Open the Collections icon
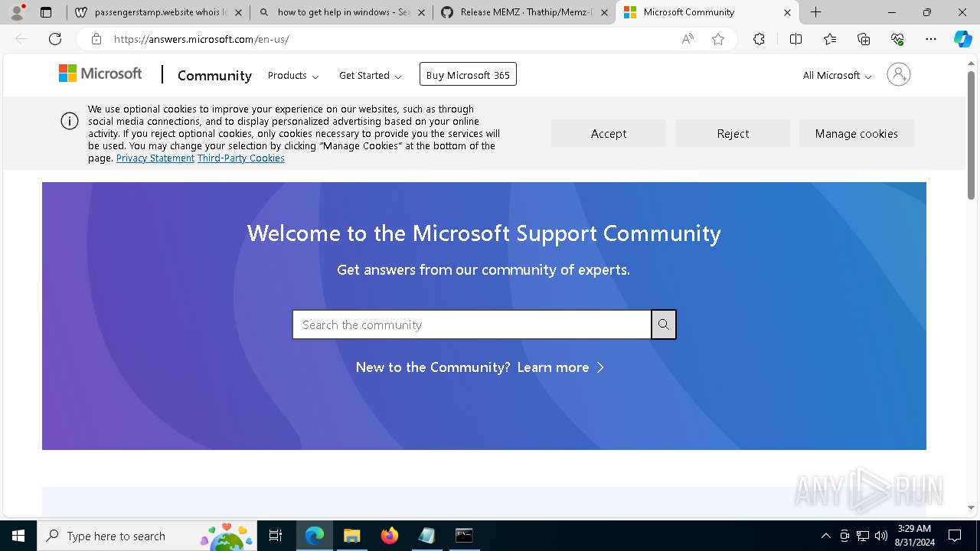The width and height of the screenshot is (980, 551). tap(864, 39)
